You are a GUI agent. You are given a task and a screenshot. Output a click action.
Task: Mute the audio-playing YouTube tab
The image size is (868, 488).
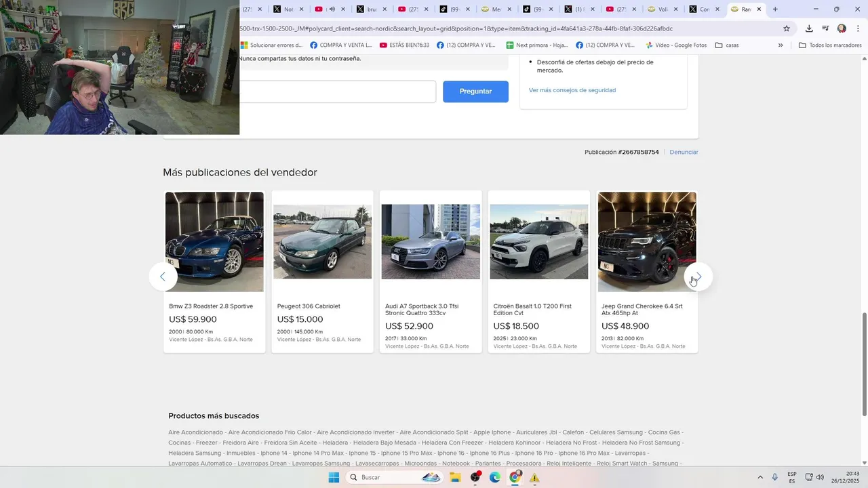(332, 9)
